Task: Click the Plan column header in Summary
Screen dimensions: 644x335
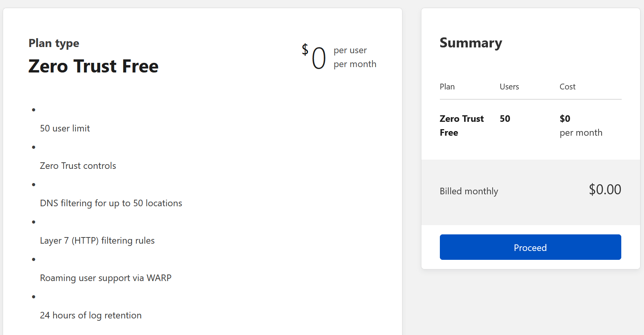Action: pos(447,87)
